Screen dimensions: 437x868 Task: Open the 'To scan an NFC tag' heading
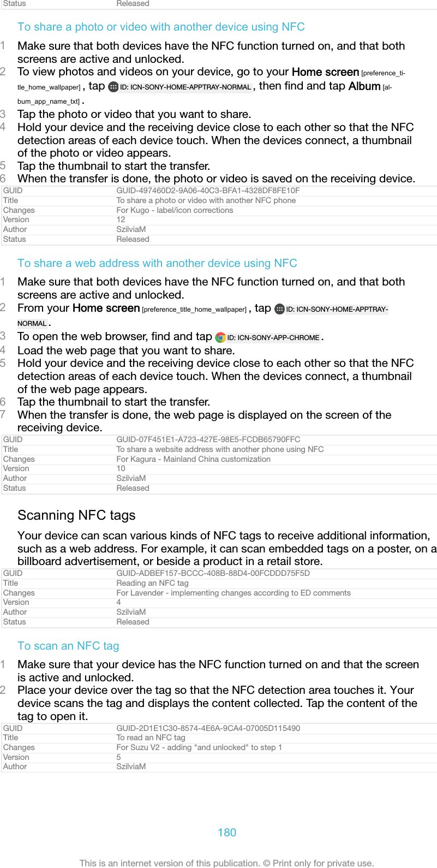68,646
